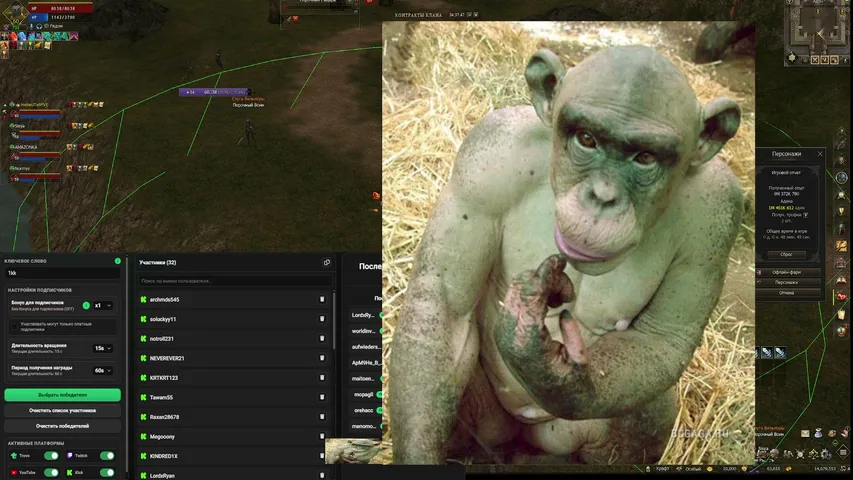Collapse the party list arrow above the first member

tap(5, 104)
